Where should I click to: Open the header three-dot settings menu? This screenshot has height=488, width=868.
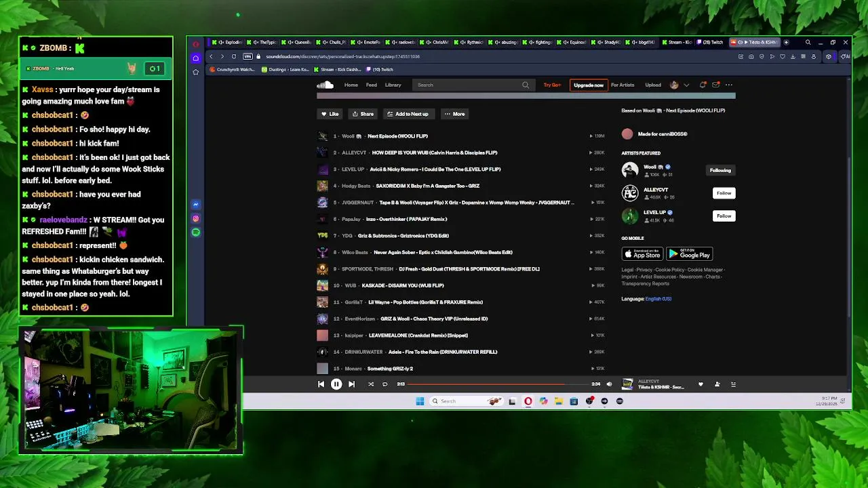click(x=729, y=85)
